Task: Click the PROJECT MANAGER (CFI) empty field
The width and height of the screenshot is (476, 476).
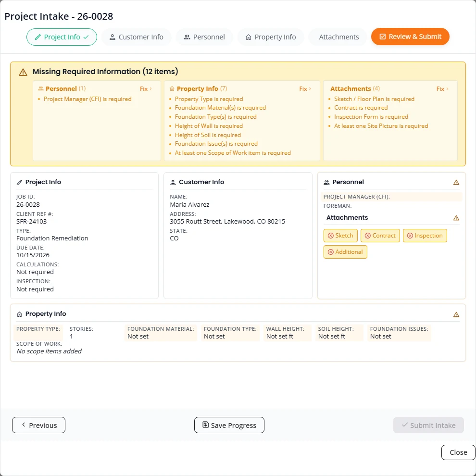Action: tap(391, 197)
